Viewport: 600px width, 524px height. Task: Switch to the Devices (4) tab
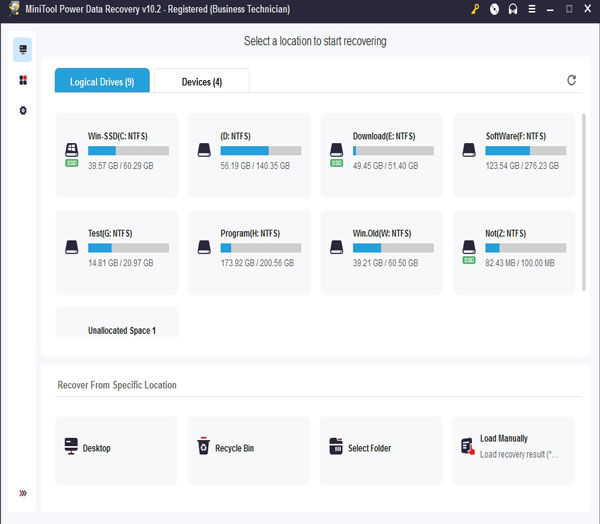click(x=202, y=82)
